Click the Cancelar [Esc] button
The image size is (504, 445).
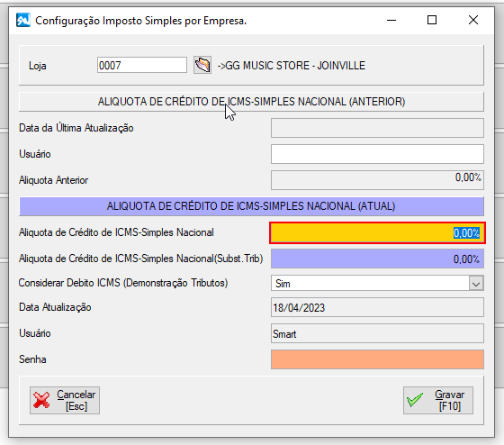[x=65, y=400]
